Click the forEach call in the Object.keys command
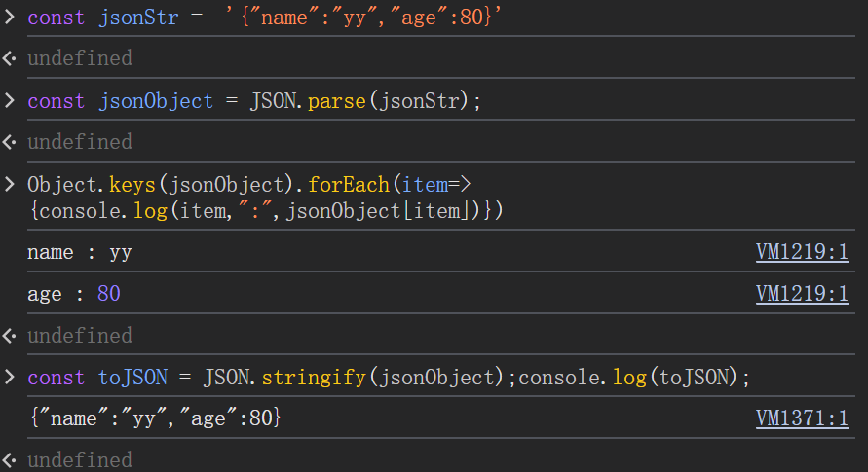The width and height of the screenshot is (868, 472). point(349,185)
